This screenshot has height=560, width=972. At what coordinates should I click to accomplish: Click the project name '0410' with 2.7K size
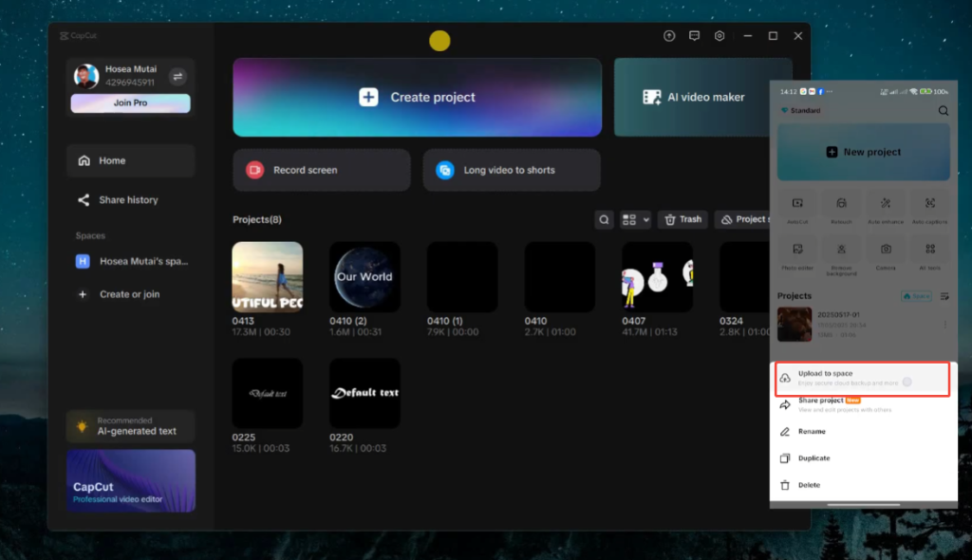(535, 321)
